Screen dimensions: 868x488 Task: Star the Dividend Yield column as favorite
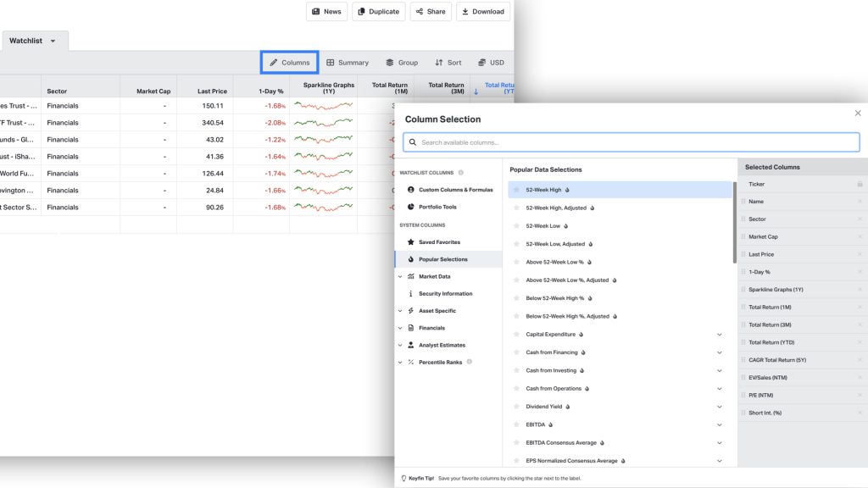[x=517, y=407]
